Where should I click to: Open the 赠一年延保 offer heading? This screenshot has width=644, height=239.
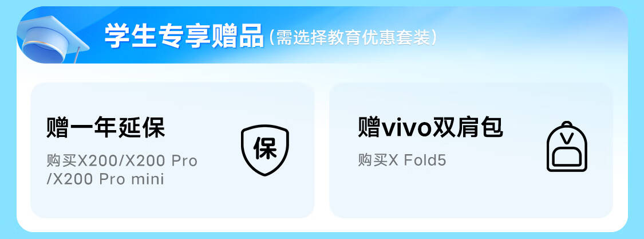point(105,127)
